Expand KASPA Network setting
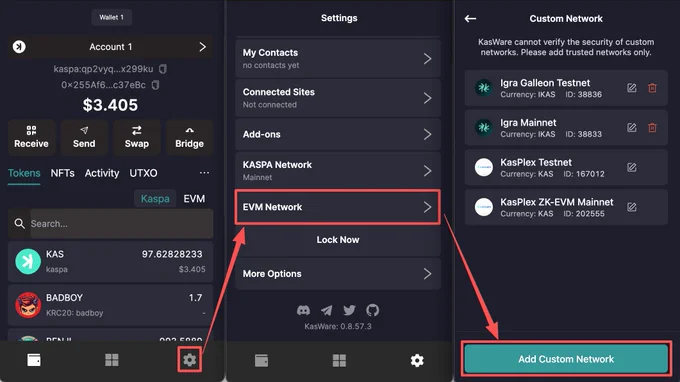Image resolution: width=680 pixels, height=382 pixels. tap(338, 170)
